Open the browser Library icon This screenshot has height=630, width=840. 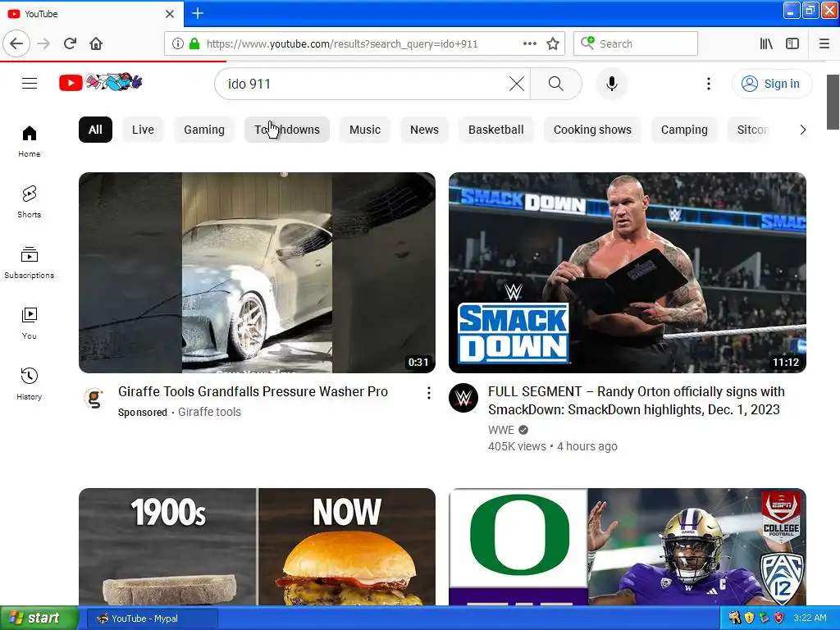pyautogui.click(x=766, y=43)
